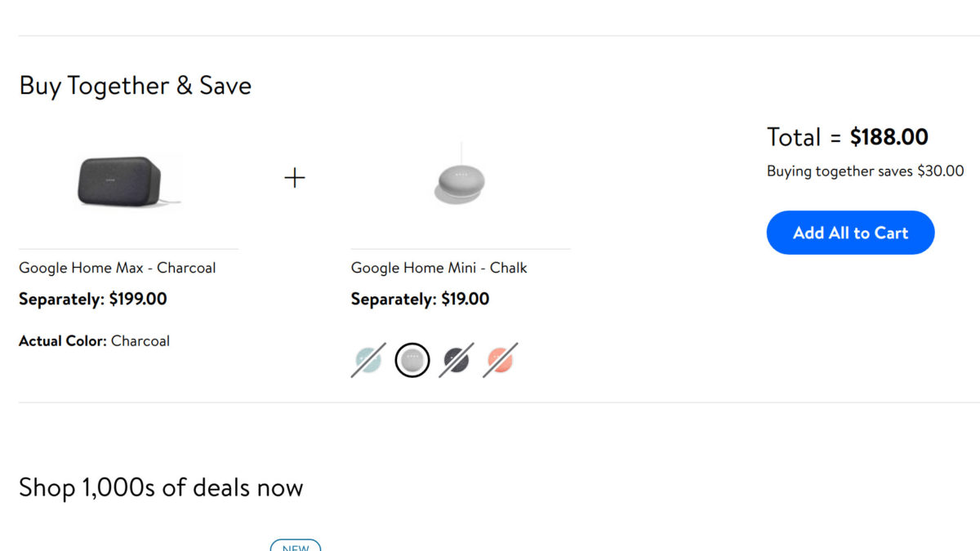Click the Buy Together & Save heading
Image resolution: width=980 pixels, height=551 pixels.
point(136,86)
